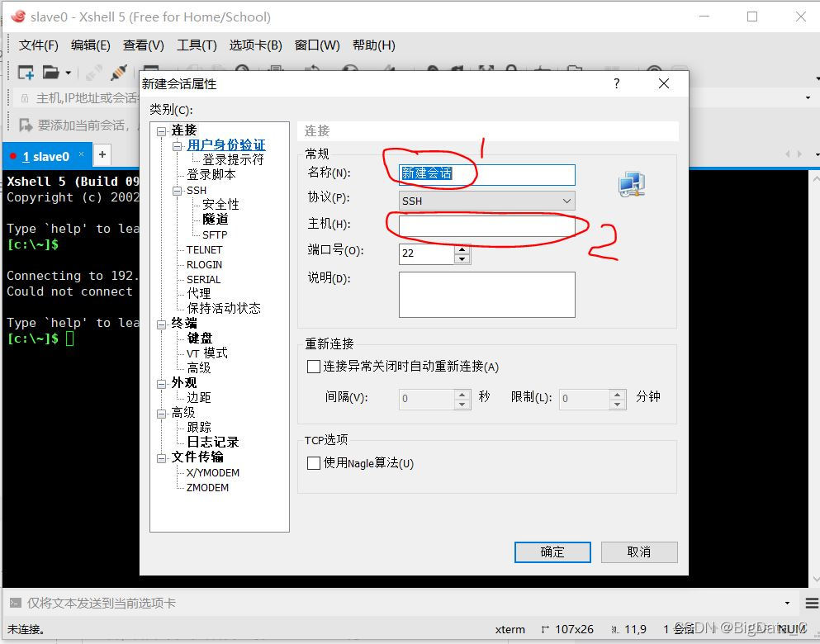This screenshot has height=644, width=820.
Task: Open the 文件(F) menu
Action: click(38, 45)
